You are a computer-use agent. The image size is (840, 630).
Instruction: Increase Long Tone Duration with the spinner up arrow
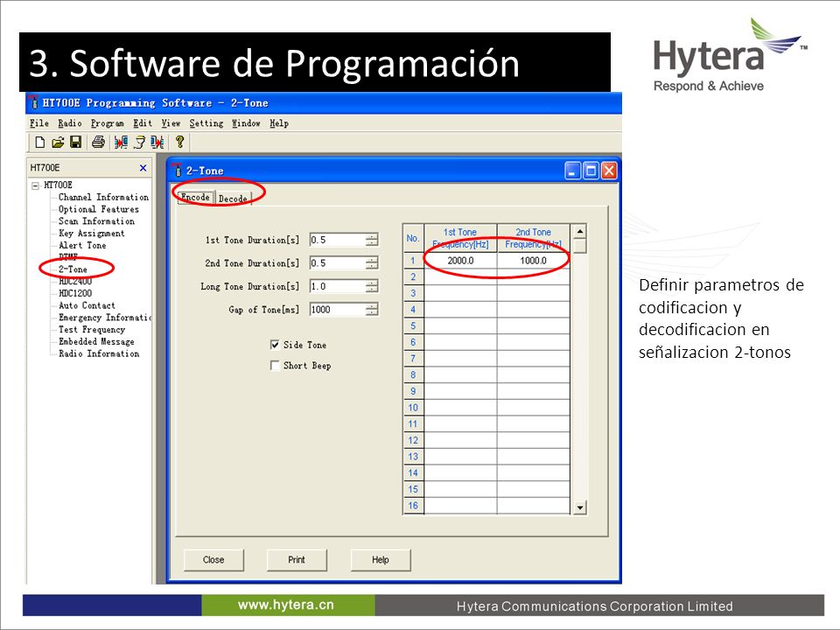pyautogui.click(x=372, y=283)
